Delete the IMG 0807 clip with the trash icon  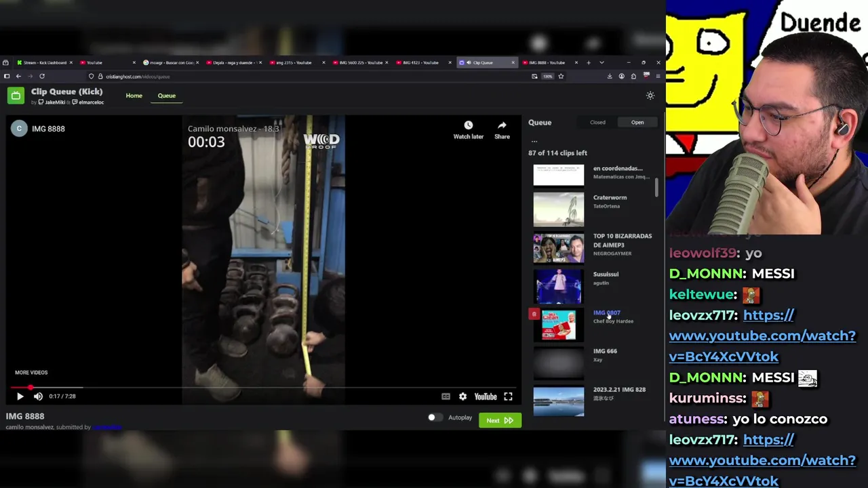[x=534, y=314]
